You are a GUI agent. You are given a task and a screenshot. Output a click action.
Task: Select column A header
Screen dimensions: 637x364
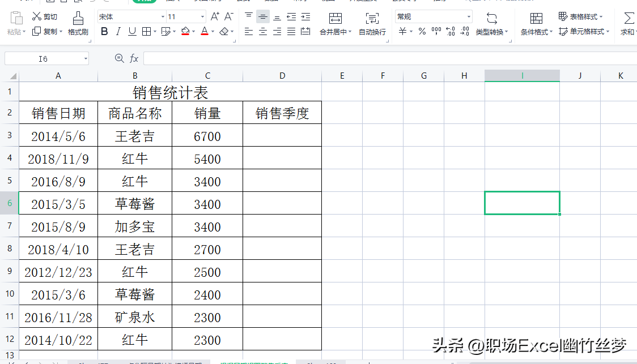pyautogui.click(x=58, y=75)
